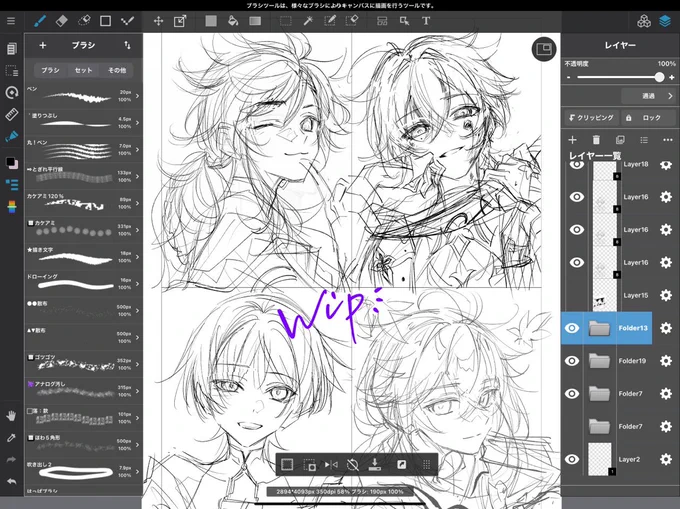680x509 pixels.
Task: Select the panel Divide tool
Action: click(382, 21)
